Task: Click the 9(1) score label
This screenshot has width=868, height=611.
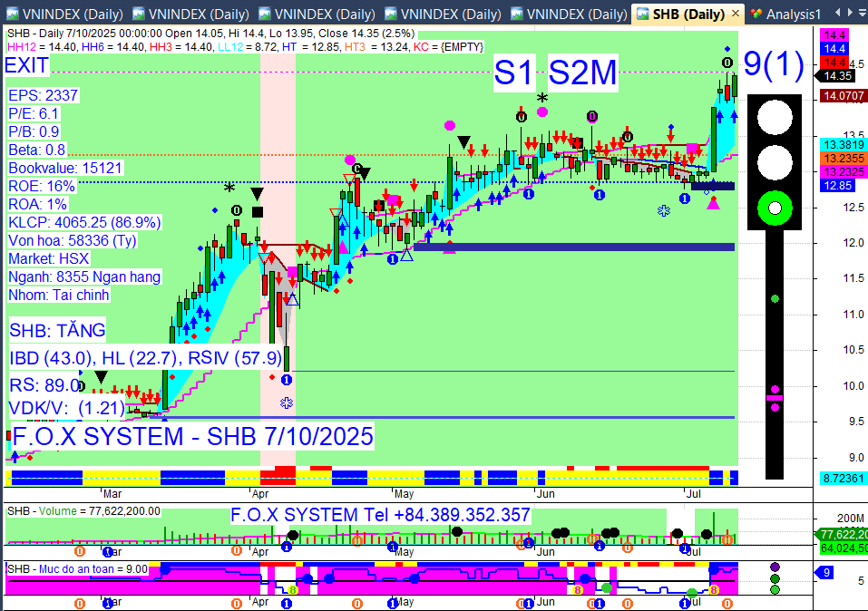Action: coord(774,63)
